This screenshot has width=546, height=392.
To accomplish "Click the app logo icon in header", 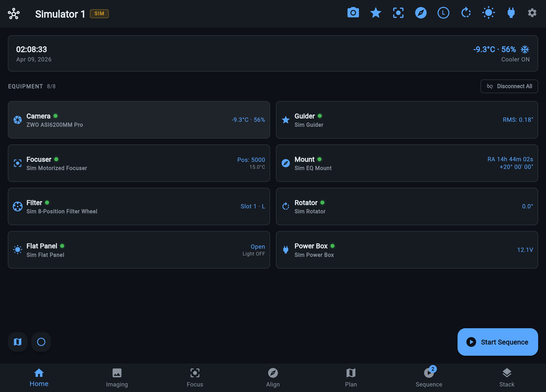I will 14,13.
